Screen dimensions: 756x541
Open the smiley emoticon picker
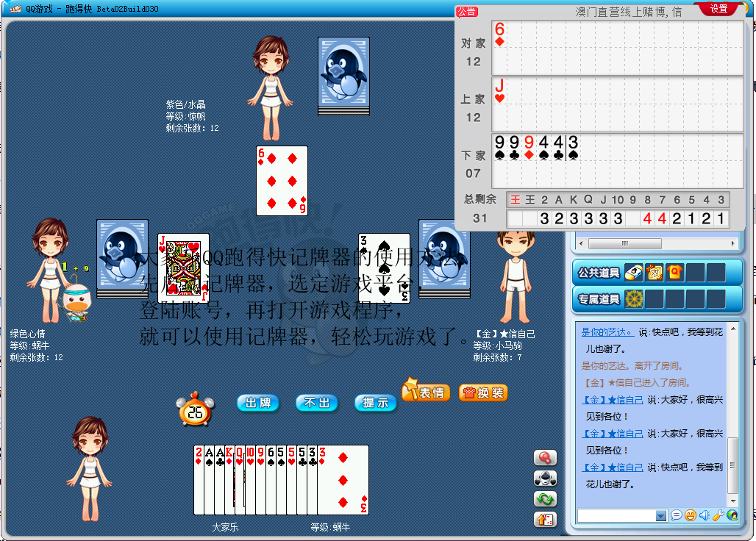pyautogui.click(x=691, y=515)
